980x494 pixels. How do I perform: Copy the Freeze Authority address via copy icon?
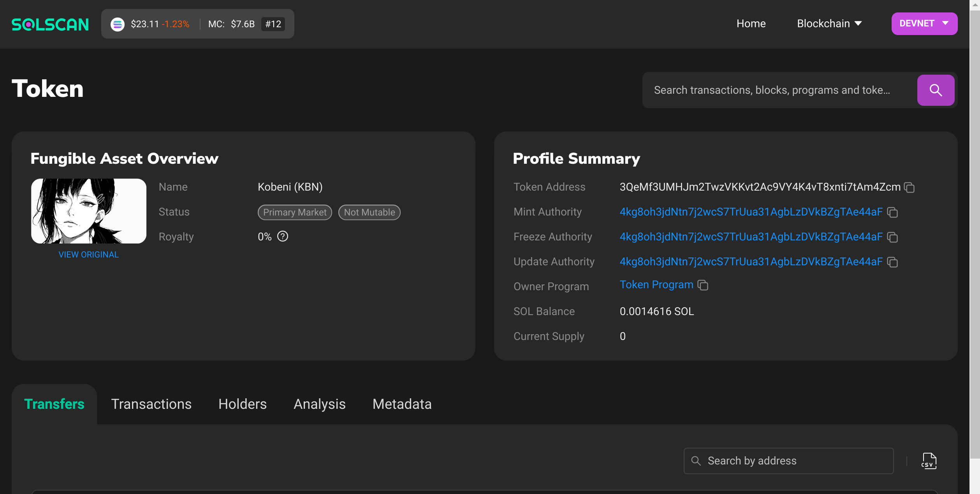pos(893,237)
